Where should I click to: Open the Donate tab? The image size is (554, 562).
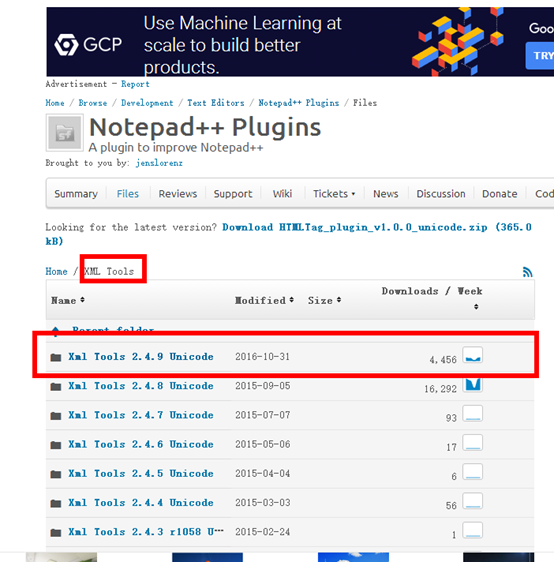click(x=500, y=194)
